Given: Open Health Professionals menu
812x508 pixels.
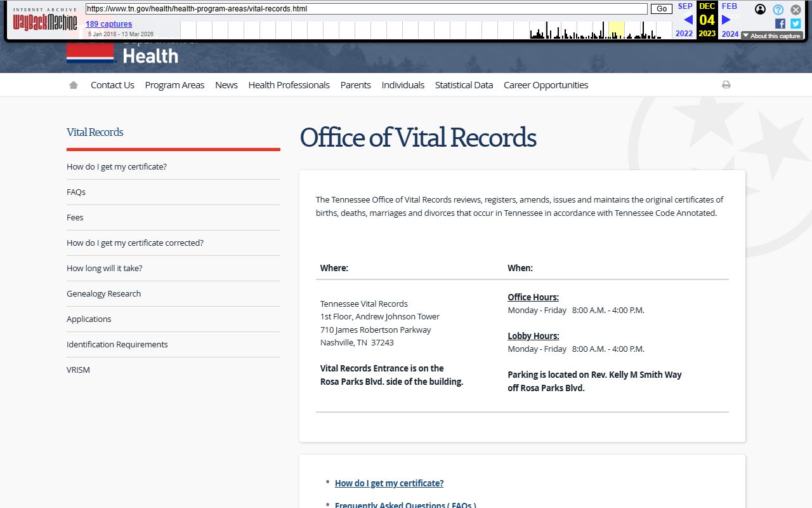Looking at the screenshot, I should [289, 85].
